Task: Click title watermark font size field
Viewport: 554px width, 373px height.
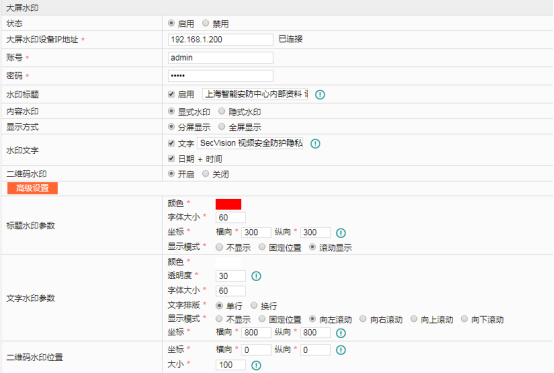Action: pyautogui.click(x=231, y=218)
